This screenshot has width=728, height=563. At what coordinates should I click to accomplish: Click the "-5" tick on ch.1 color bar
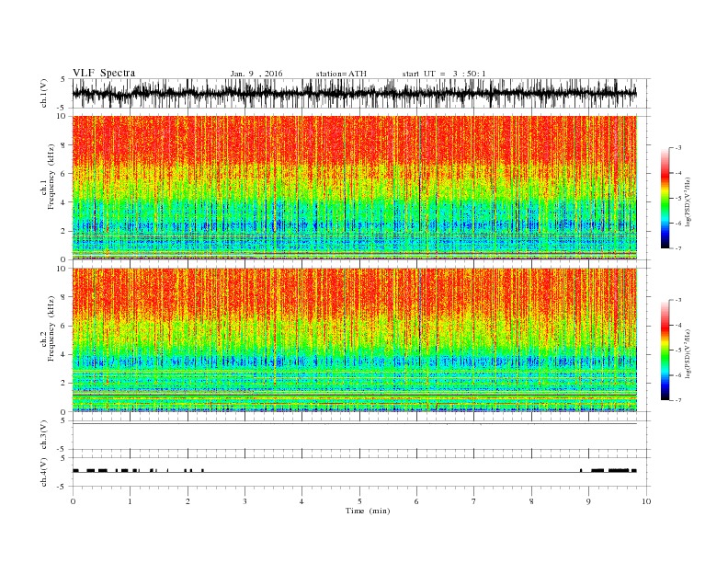(x=678, y=199)
